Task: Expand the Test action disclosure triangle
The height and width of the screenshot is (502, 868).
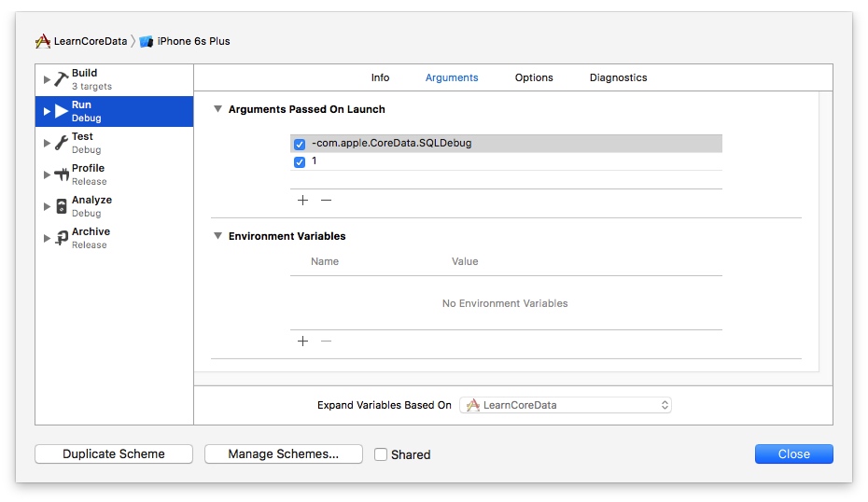Action: coord(47,143)
